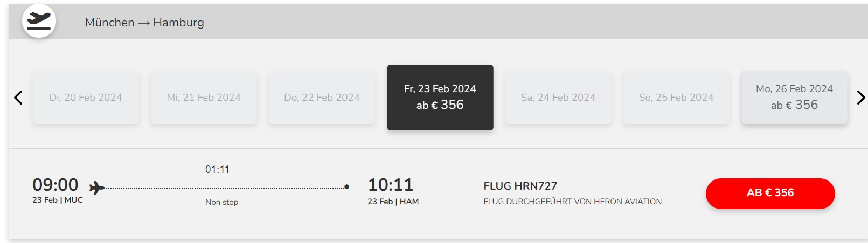Choose the Do, 22 Feb 2024 date
The height and width of the screenshot is (243, 868).
click(322, 98)
